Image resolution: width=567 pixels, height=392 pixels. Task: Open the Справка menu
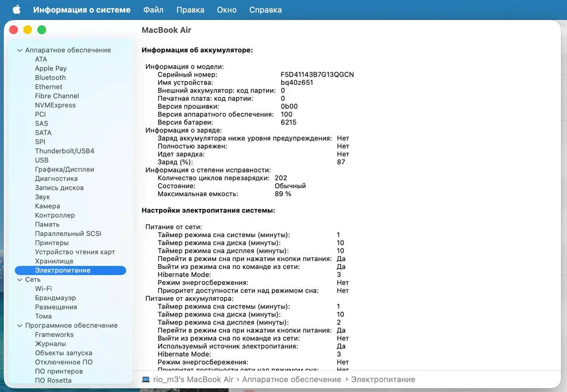[265, 10]
